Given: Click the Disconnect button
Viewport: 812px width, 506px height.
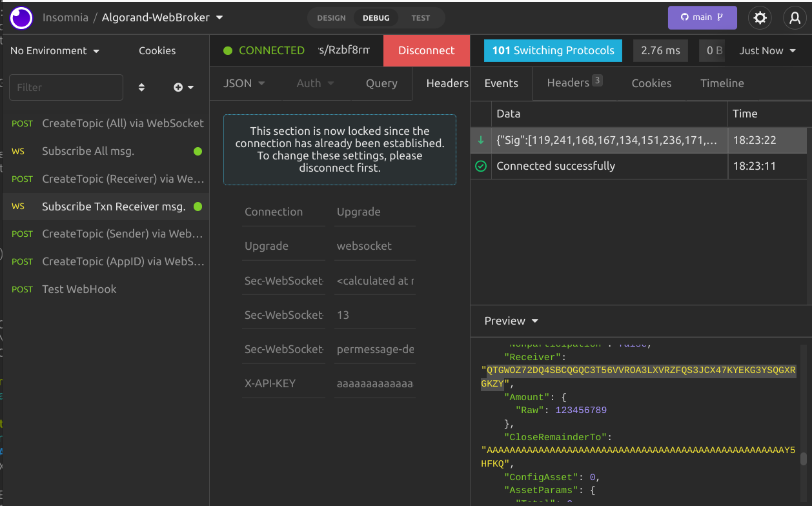Looking at the screenshot, I should point(426,50).
